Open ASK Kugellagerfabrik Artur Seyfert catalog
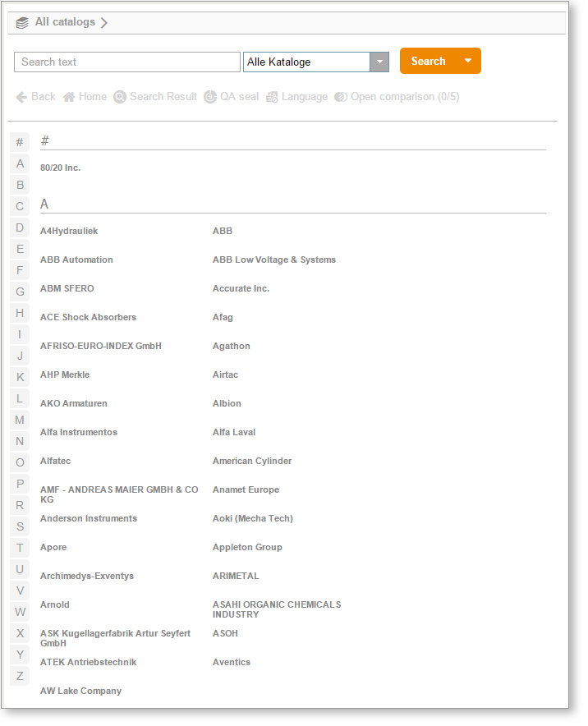 pos(115,638)
